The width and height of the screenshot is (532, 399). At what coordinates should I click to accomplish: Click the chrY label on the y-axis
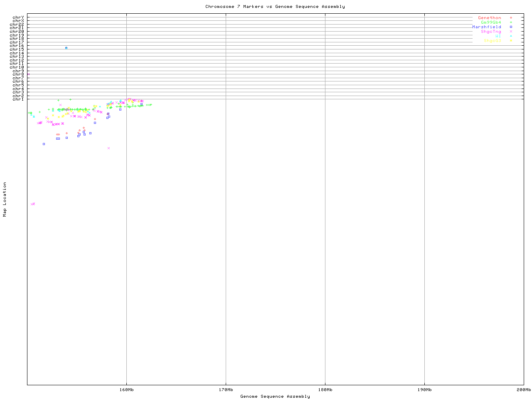point(18,17)
